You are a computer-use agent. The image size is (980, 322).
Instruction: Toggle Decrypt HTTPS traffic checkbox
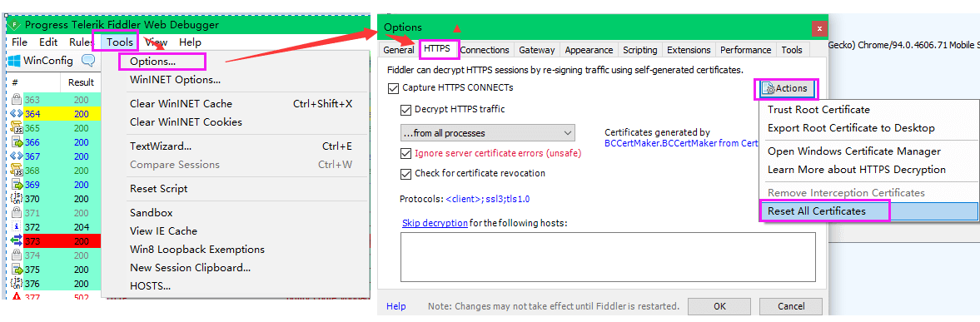[x=405, y=109]
